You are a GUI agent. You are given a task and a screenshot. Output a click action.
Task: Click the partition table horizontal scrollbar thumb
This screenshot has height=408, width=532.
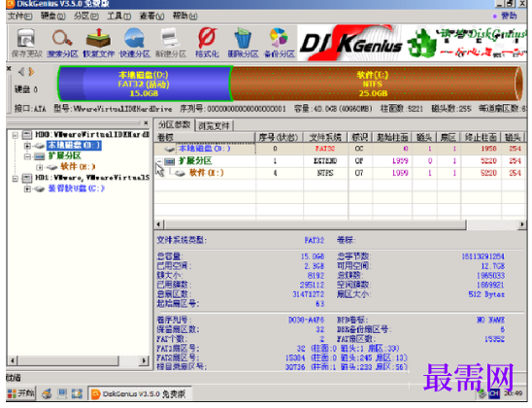tap(316, 224)
